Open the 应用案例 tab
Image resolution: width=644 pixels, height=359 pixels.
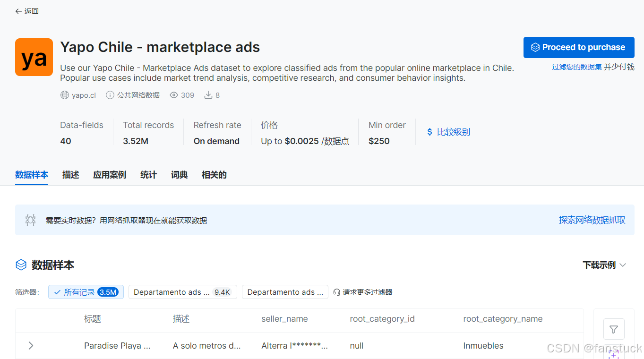coord(110,175)
